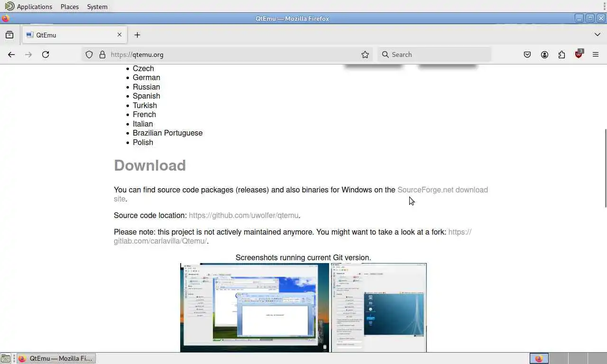Click the Polish list item

pyautogui.click(x=143, y=142)
